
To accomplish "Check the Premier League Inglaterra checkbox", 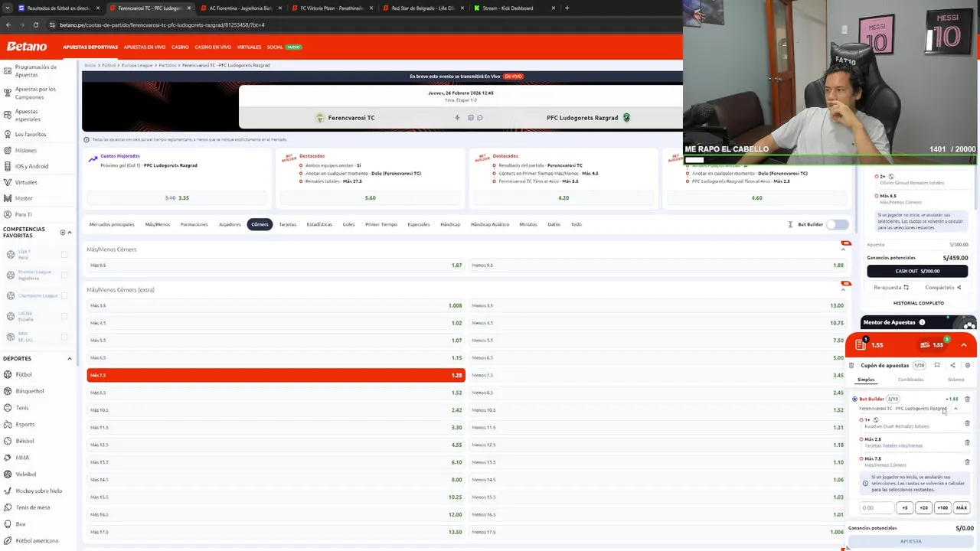I will point(64,275).
